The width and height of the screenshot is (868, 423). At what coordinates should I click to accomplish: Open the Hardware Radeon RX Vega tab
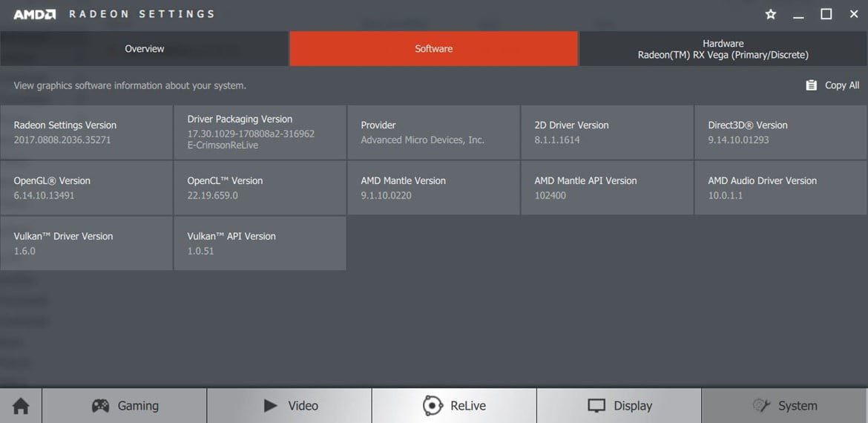click(x=723, y=49)
